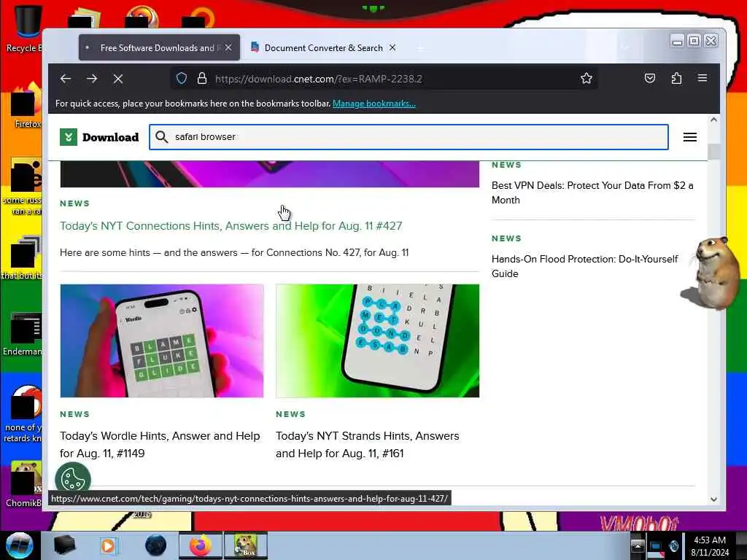
Task: Select the ChomikBox desktop icon
Action: (25, 483)
